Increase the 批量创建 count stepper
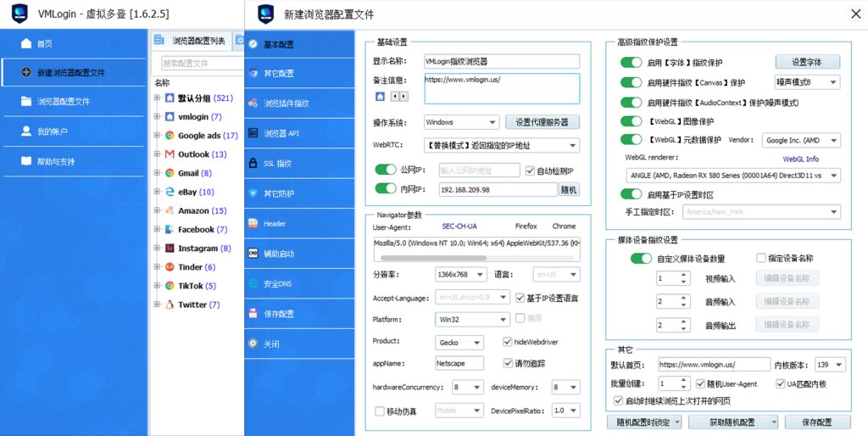Viewport: 868px width, 436px height. 685,380
